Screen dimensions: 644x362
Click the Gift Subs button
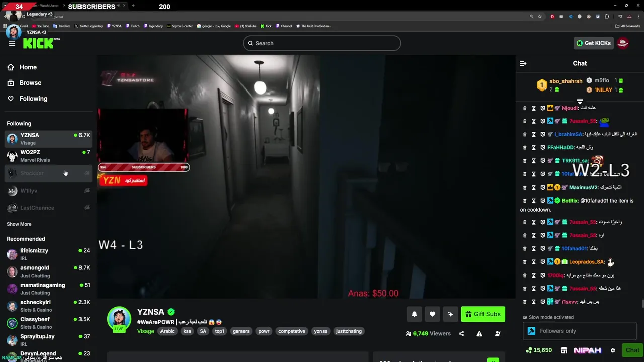[483, 314]
